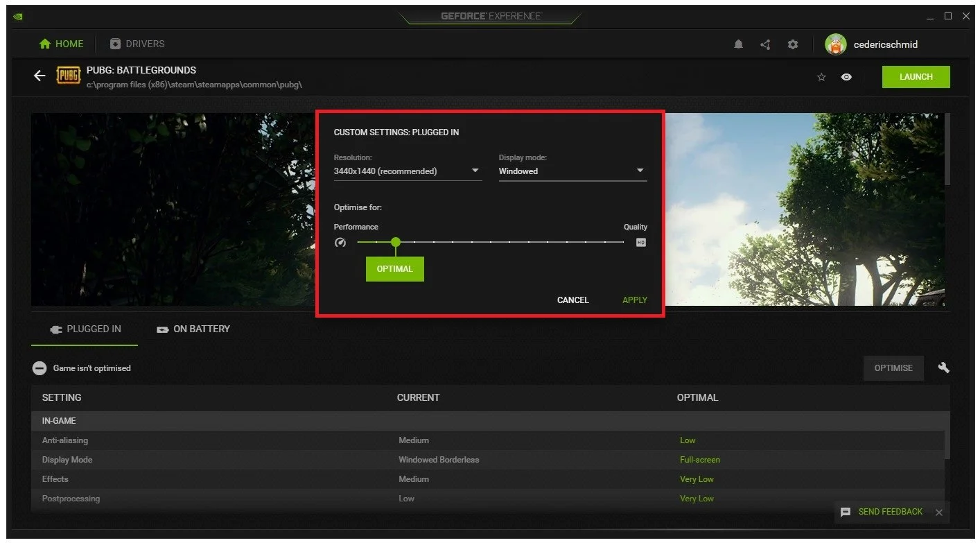Click the Optimise button

pos(893,368)
